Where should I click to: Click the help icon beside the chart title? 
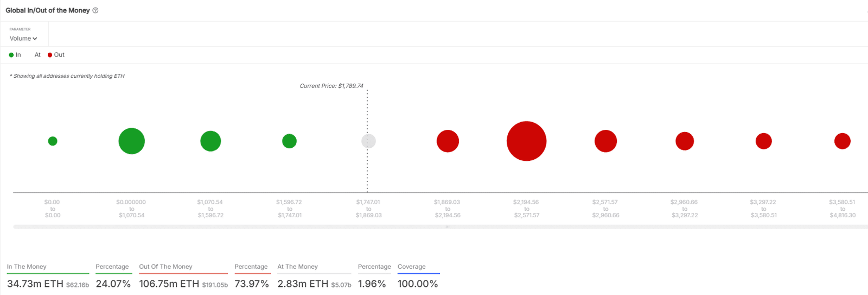click(x=95, y=10)
